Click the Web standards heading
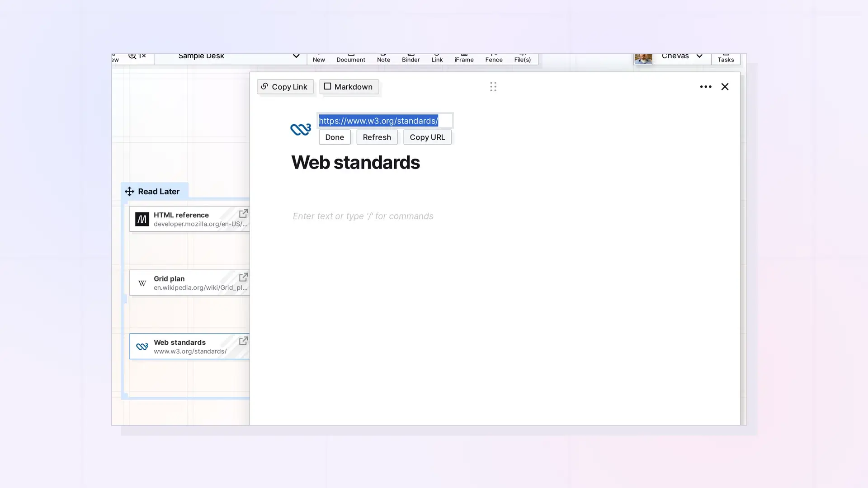Image resolution: width=868 pixels, height=488 pixels. click(355, 163)
